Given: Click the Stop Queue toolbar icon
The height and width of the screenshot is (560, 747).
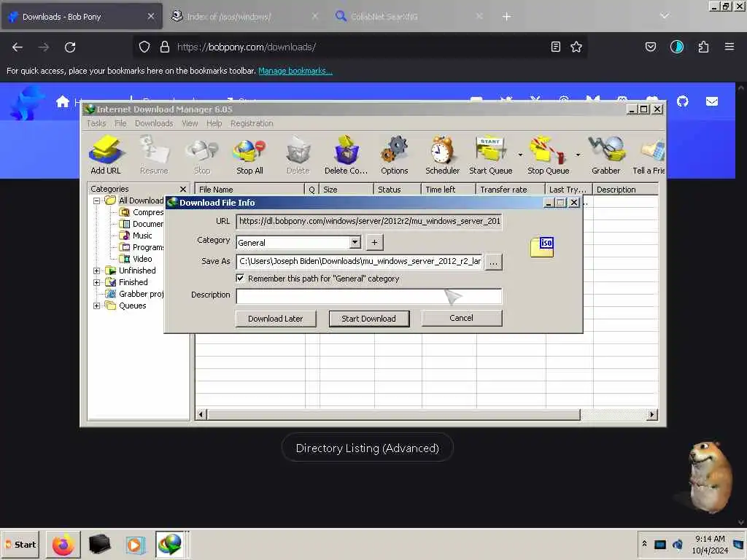Looking at the screenshot, I should click(548, 155).
